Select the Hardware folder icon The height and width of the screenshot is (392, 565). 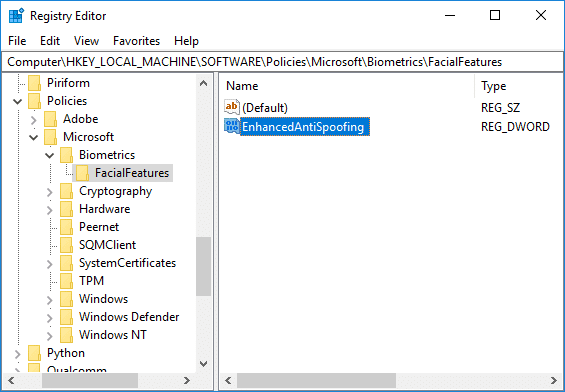click(67, 209)
